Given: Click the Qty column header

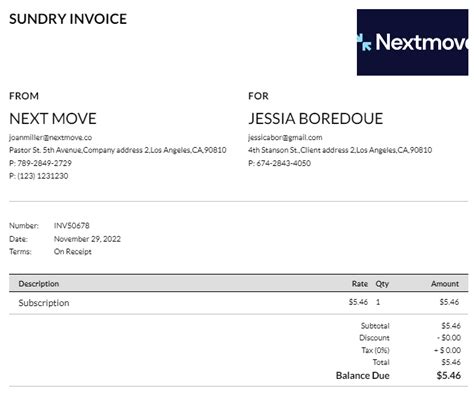Looking at the screenshot, I should (x=382, y=284).
